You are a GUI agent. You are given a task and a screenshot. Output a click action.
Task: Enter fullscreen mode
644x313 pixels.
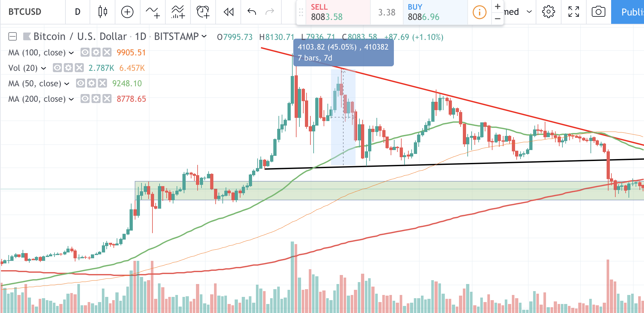(x=574, y=12)
